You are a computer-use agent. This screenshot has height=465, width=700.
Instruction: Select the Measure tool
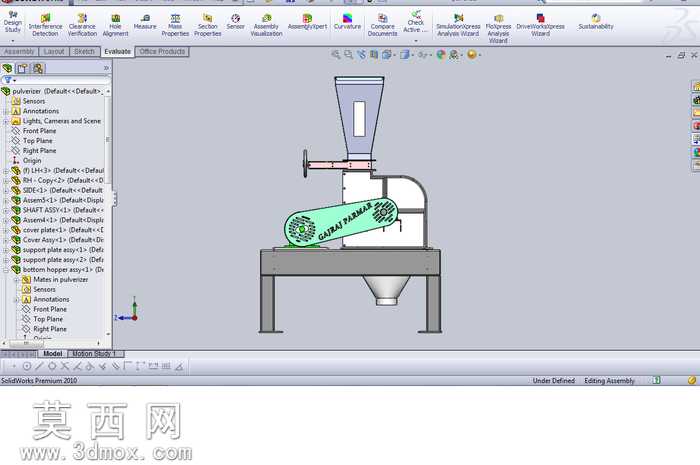click(145, 22)
